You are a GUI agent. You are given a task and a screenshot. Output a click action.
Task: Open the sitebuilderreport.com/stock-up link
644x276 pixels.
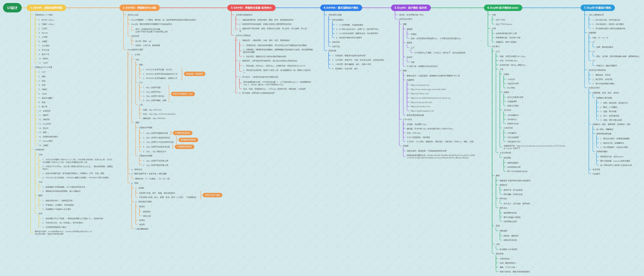[x=430, y=98]
